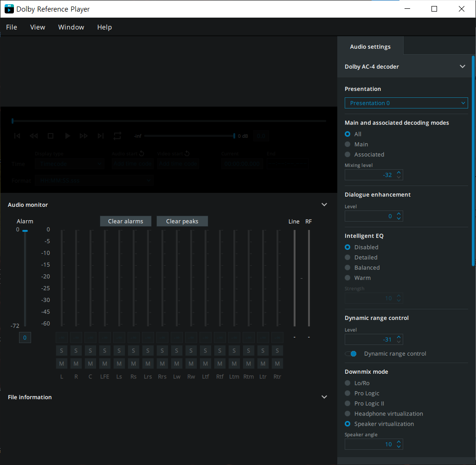Jump to start with skip-to-beginning icon
476x465 pixels.
(17, 136)
